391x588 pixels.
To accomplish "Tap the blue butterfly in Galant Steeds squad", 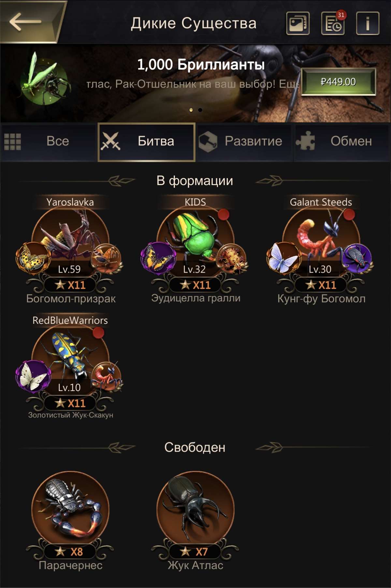I will (284, 258).
